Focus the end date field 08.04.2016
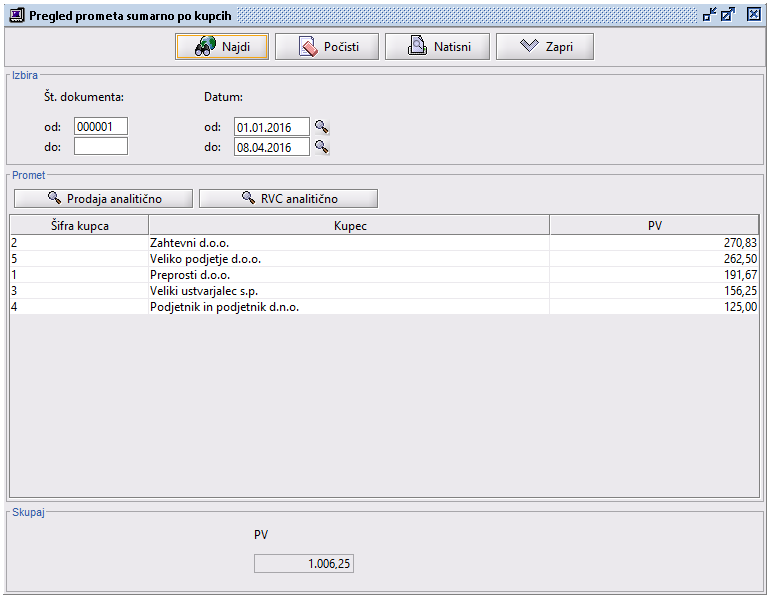The image size is (772, 599). (x=271, y=147)
